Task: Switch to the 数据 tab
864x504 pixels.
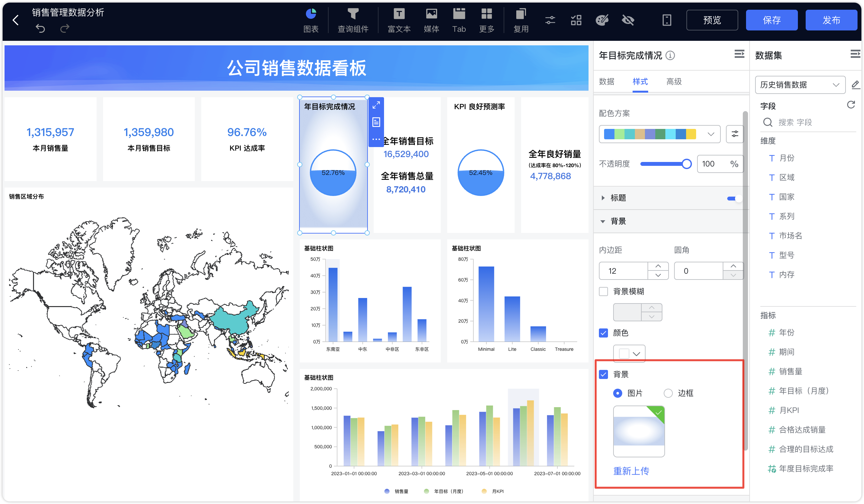Action: coord(608,82)
